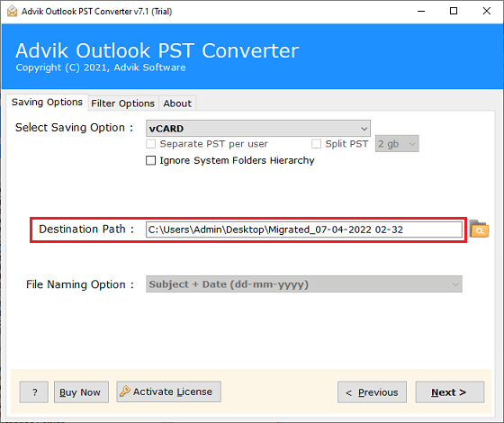Click the Advik app icon in title bar
Viewport: 504px width, 423px height.
coord(12,11)
